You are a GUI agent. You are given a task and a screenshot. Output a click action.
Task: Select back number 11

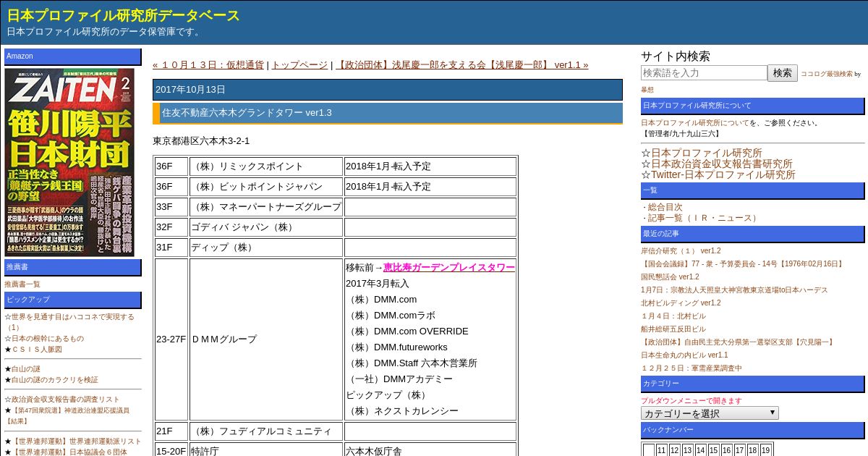click(662, 450)
